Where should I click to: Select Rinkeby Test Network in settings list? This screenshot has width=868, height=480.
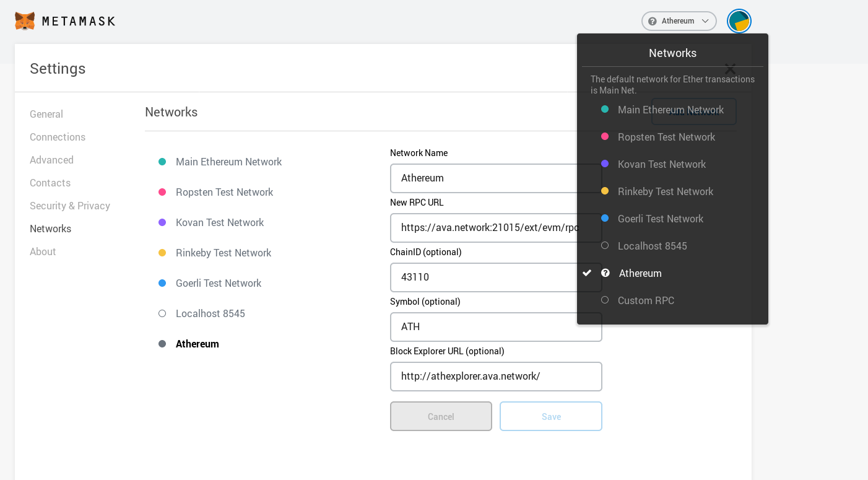pos(224,253)
